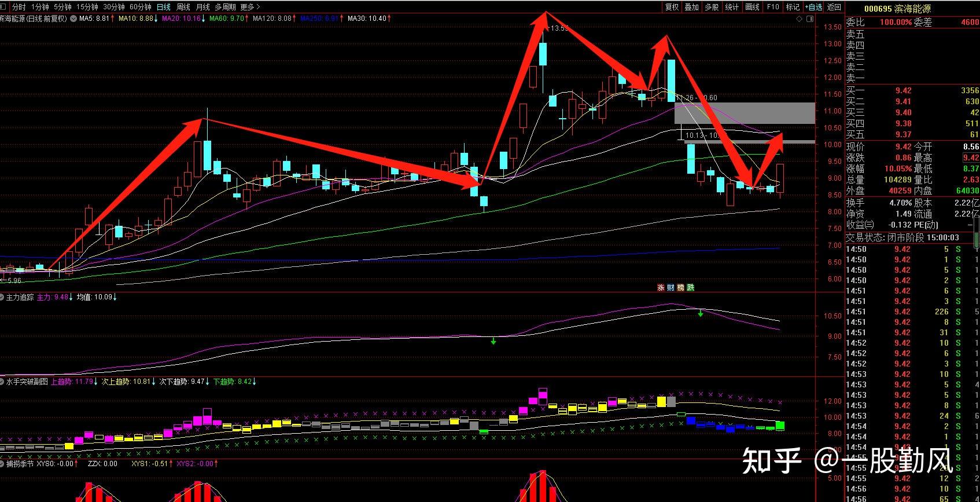Click the XYS1: -0.51 indicator value
The height and width of the screenshot is (502, 980).
149,463
